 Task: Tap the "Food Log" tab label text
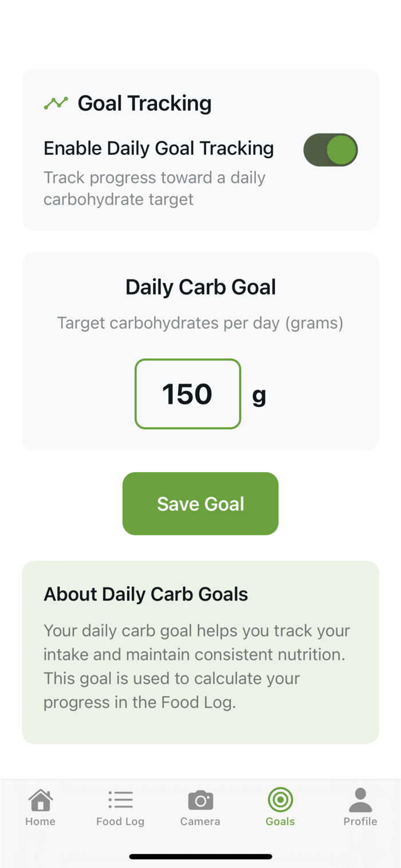120,822
